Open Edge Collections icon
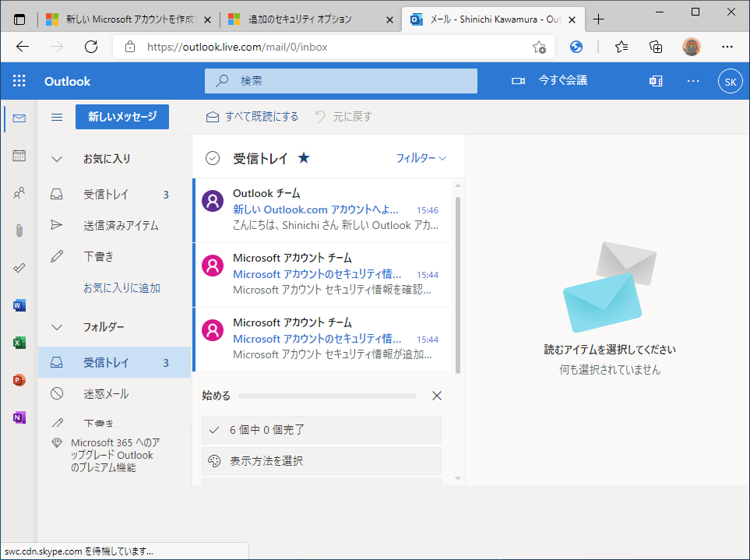This screenshot has width=750, height=560. pyautogui.click(x=656, y=47)
